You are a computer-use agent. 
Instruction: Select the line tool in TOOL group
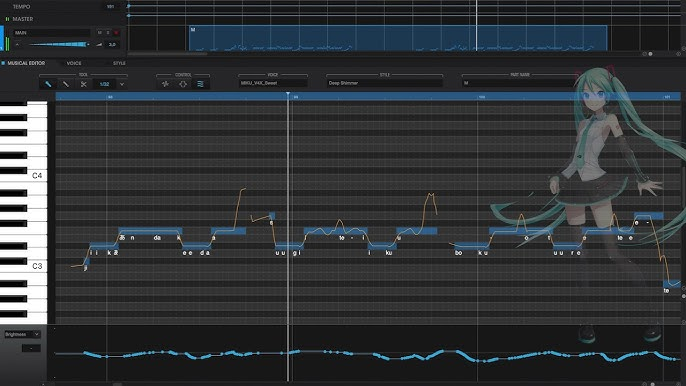pos(66,84)
